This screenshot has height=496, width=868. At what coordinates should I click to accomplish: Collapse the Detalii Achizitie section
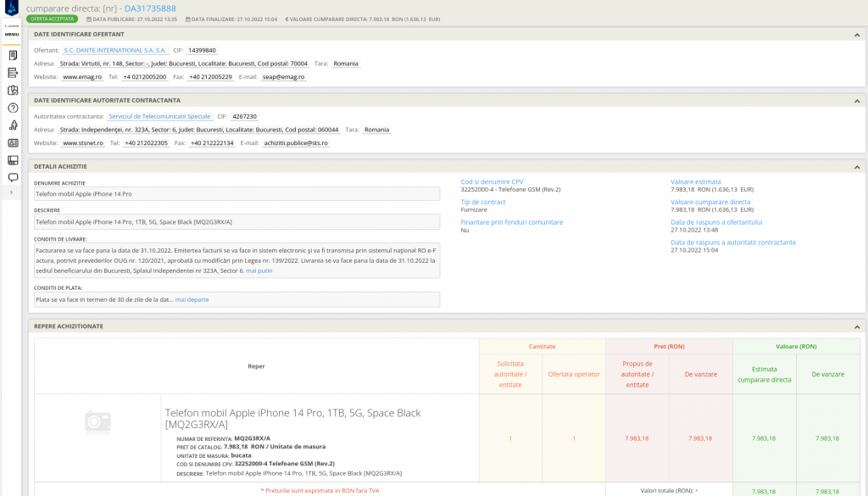[857, 167]
